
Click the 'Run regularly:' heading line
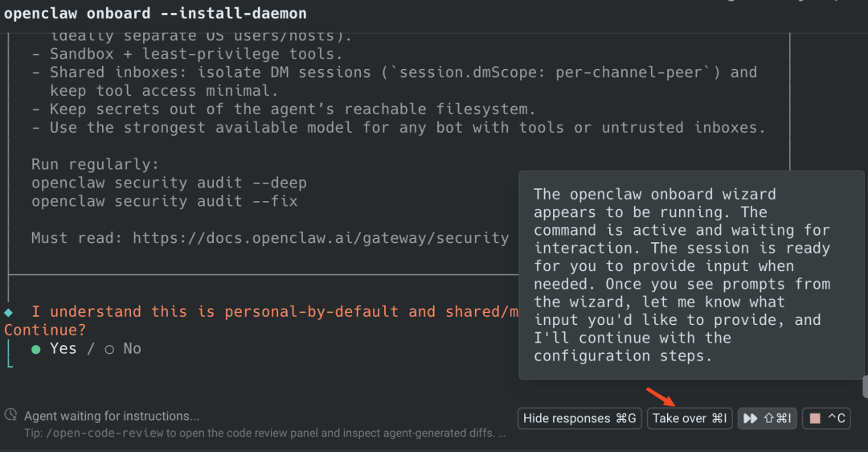90,164
